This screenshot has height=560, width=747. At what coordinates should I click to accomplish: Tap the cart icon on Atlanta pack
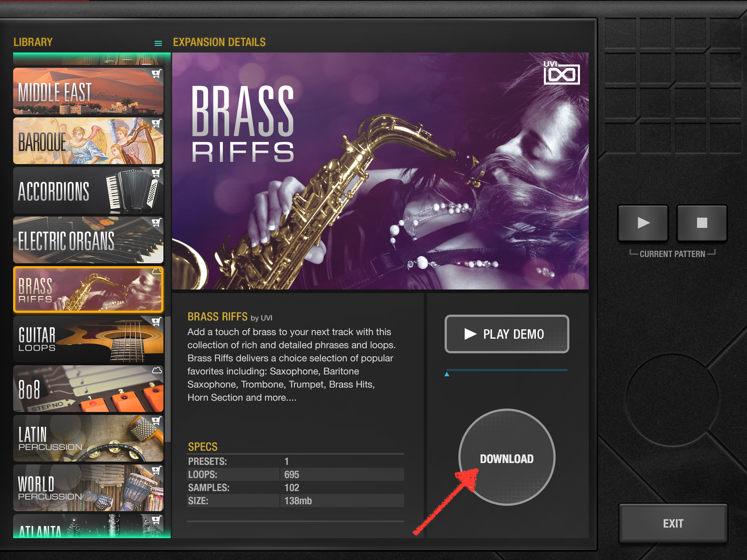(156, 520)
